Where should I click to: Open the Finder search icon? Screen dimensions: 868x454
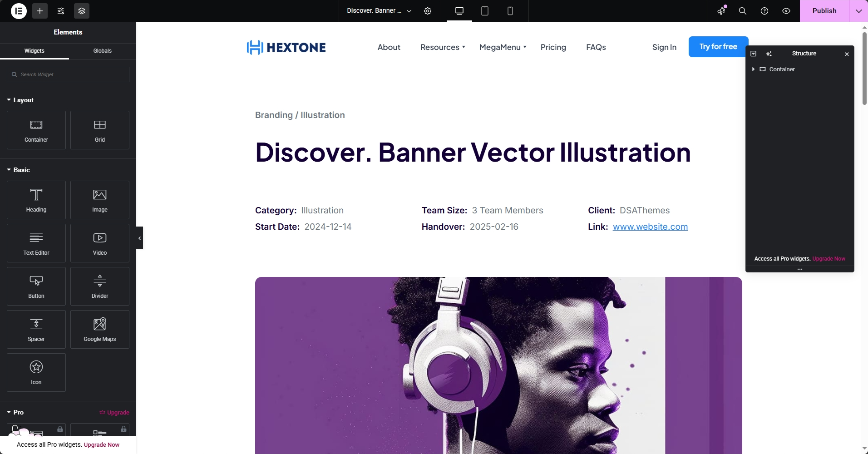(743, 11)
